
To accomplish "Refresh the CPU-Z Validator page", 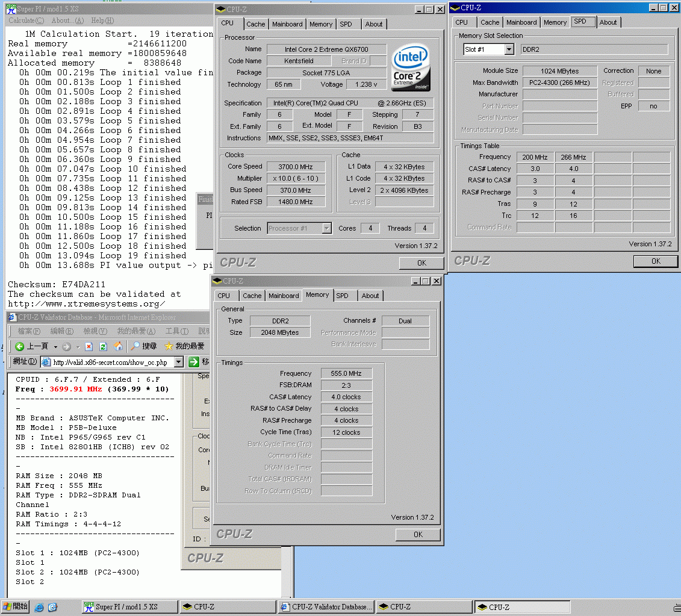I will (103, 346).
